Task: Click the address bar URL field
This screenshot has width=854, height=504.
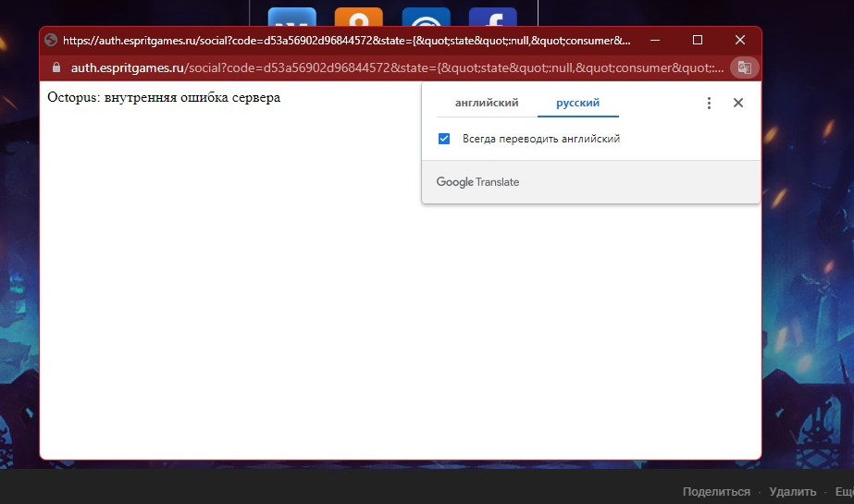Action: 398,68
